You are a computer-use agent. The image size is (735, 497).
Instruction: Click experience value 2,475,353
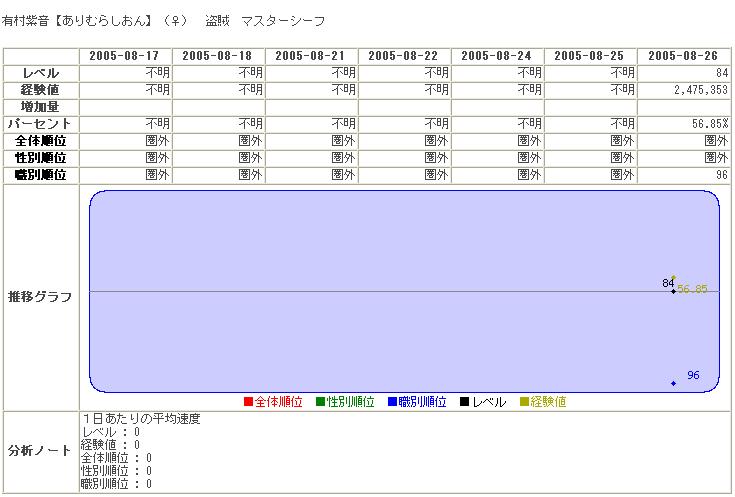701,90
